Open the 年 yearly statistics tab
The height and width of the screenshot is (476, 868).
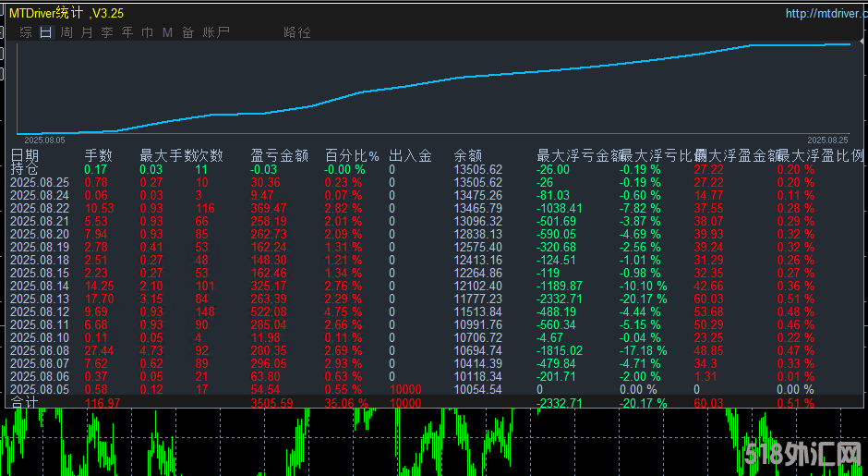pos(127,32)
